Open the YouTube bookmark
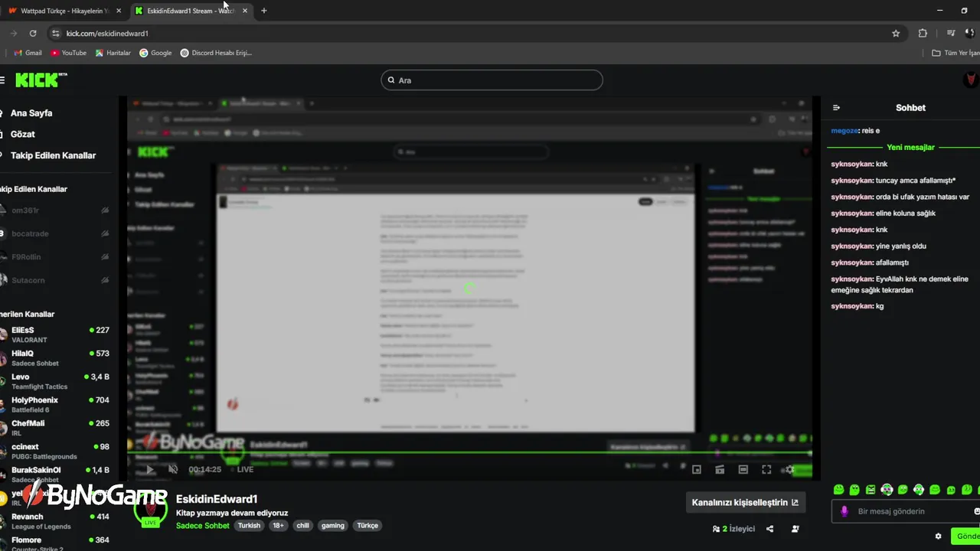 point(68,53)
